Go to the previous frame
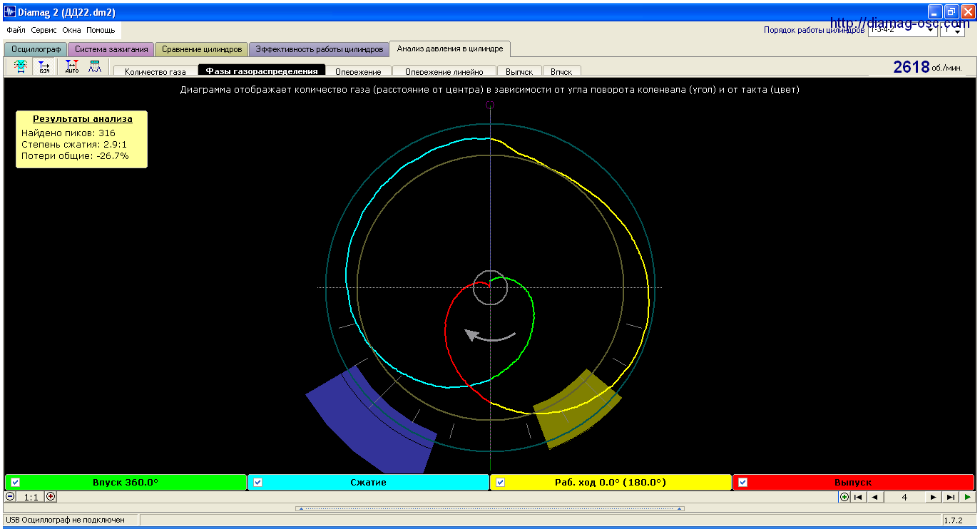This screenshot has height=529, width=980. coord(874,497)
